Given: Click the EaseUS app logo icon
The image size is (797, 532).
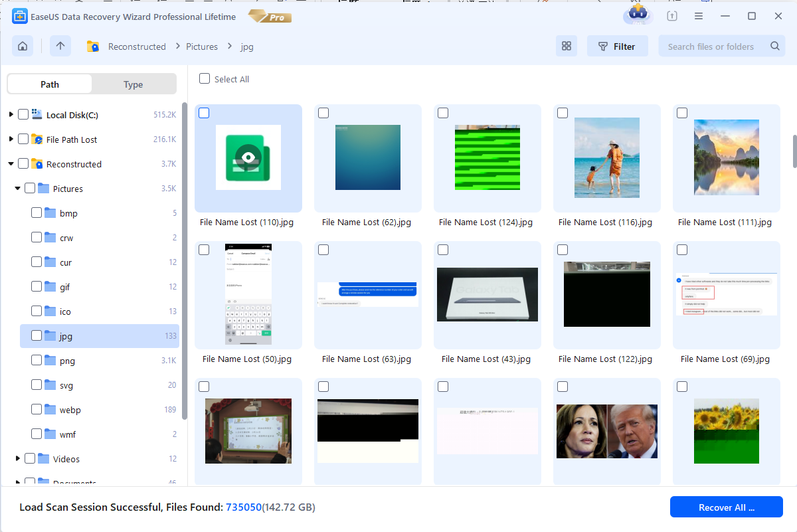Looking at the screenshot, I should click(19, 17).
